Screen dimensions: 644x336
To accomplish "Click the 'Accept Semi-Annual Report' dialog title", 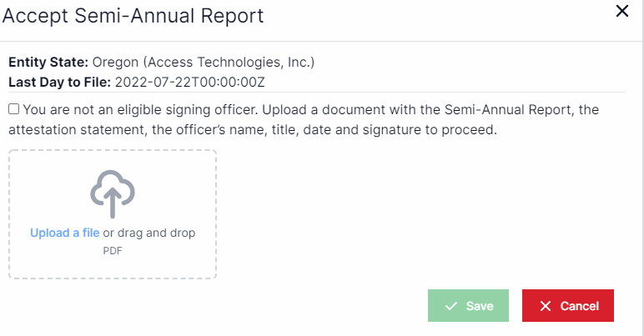I will pyautogui.click(x=133, y=15).
